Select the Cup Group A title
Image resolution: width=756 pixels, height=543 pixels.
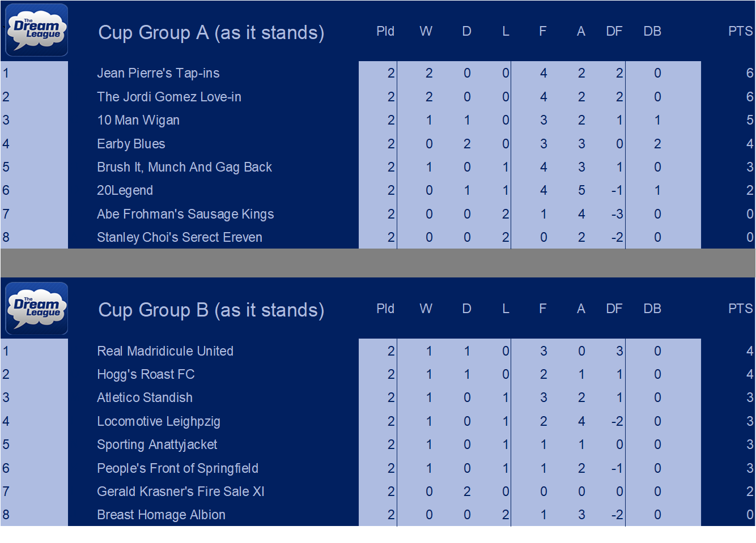(211, 33)
